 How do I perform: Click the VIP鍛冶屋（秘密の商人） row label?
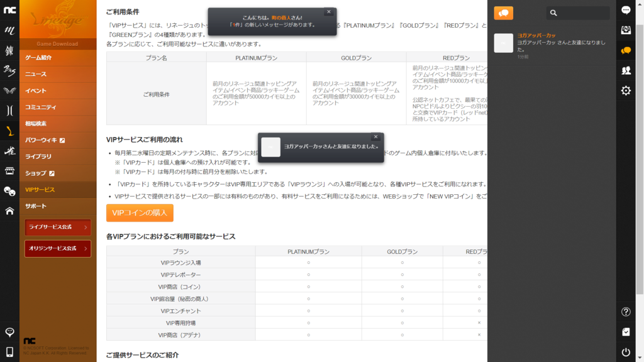(180, 299)
